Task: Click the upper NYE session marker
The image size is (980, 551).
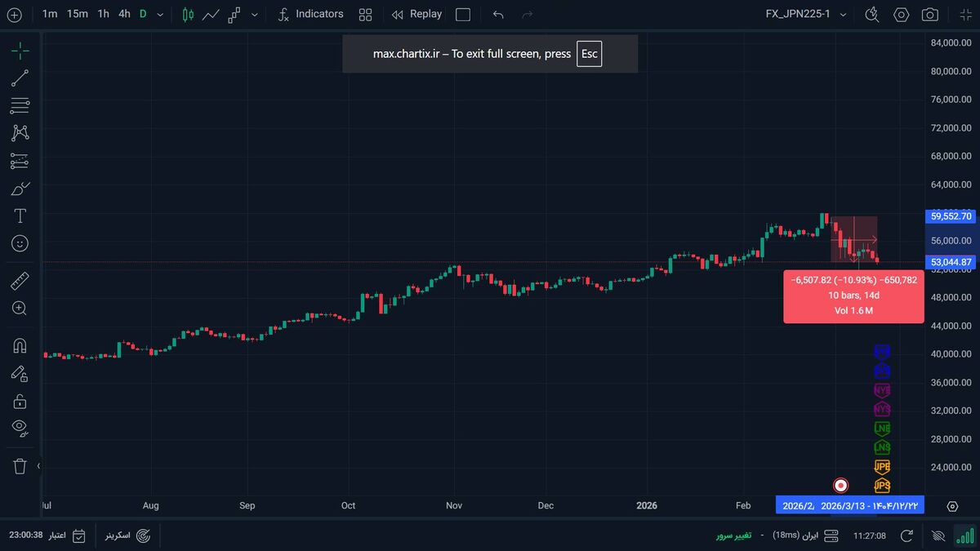Action: point(882,390)
